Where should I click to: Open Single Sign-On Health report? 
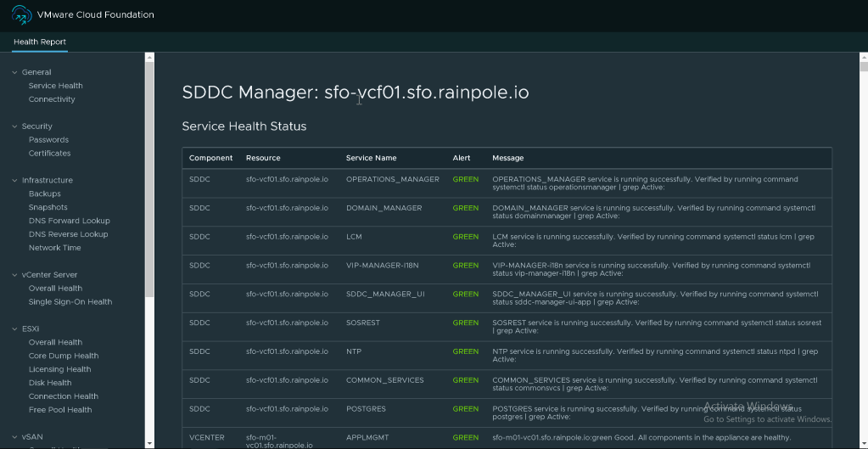click(x=70, y=302)
